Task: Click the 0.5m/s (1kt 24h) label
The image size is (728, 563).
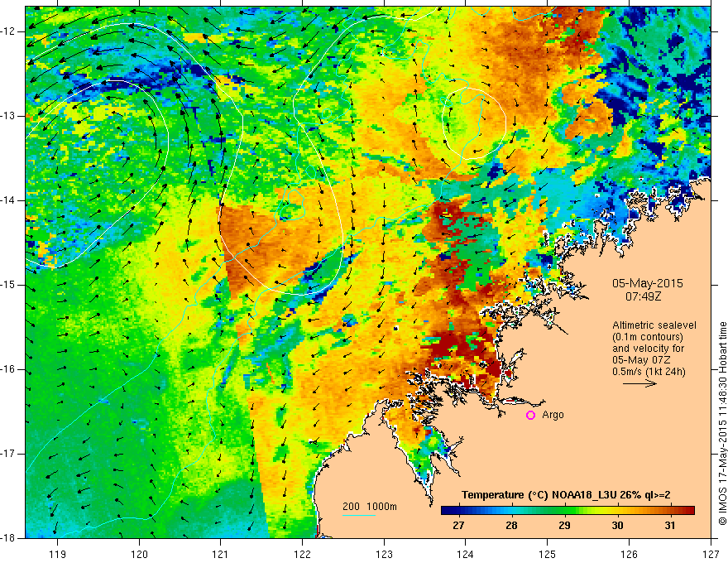Action: [x=649, y=371]
